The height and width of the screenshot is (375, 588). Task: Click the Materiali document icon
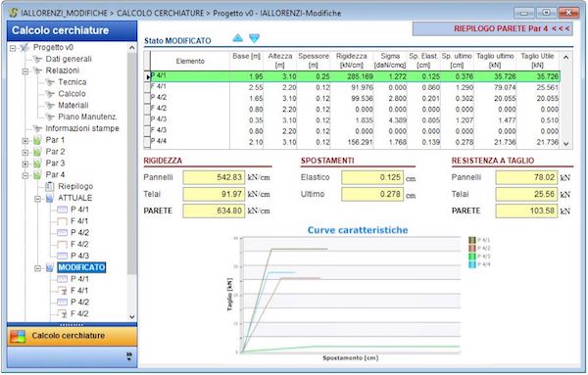50,106
